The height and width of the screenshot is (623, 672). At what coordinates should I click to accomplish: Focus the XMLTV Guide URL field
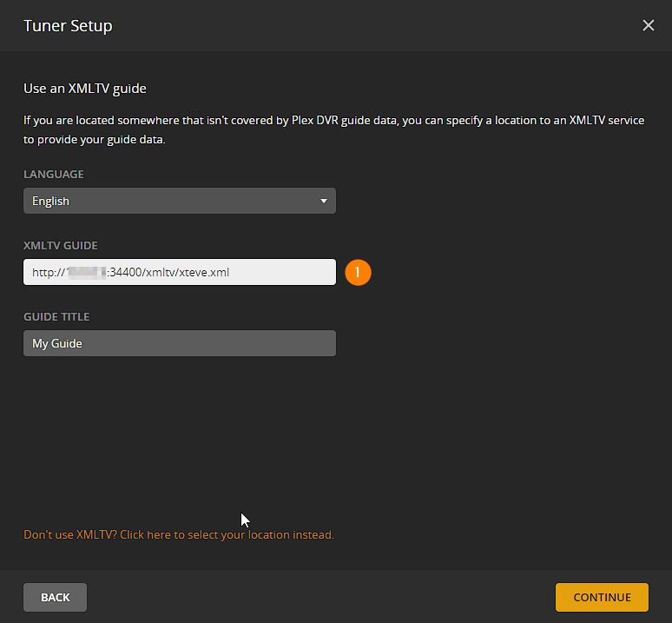tap(180, 272)
